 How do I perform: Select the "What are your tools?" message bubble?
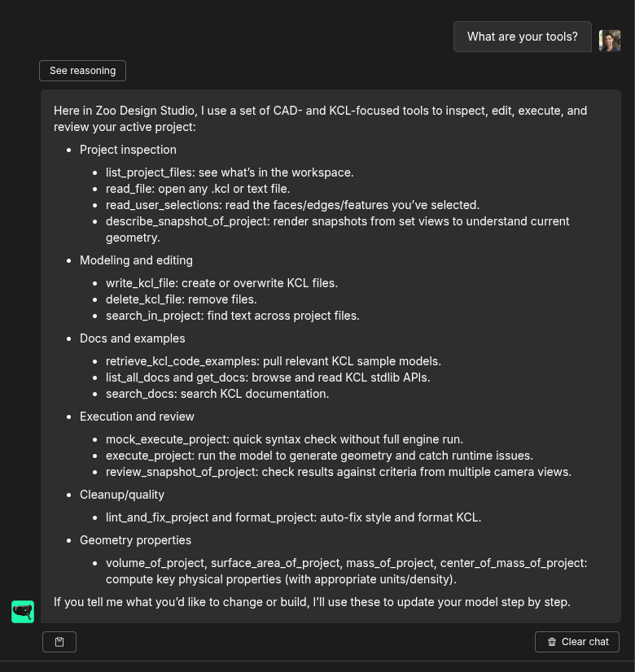(522, 37)
